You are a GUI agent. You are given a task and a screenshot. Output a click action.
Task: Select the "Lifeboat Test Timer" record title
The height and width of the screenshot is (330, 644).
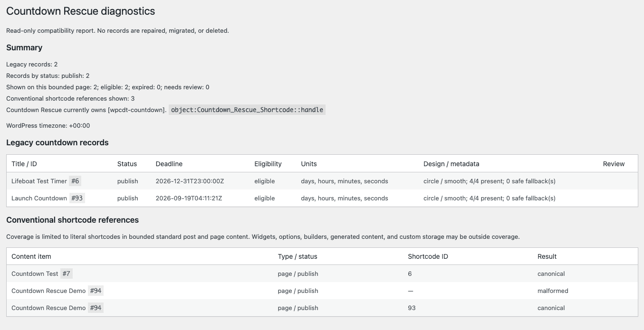coord(39,181)
